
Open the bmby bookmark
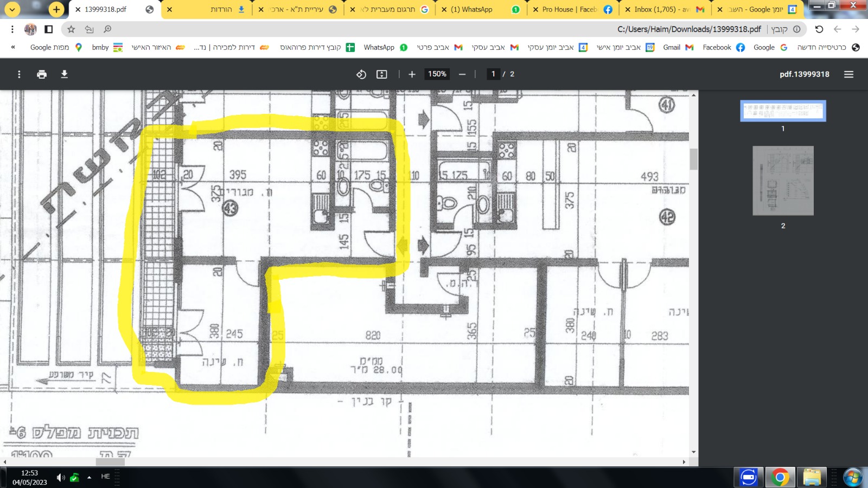[x=107, y=48]
